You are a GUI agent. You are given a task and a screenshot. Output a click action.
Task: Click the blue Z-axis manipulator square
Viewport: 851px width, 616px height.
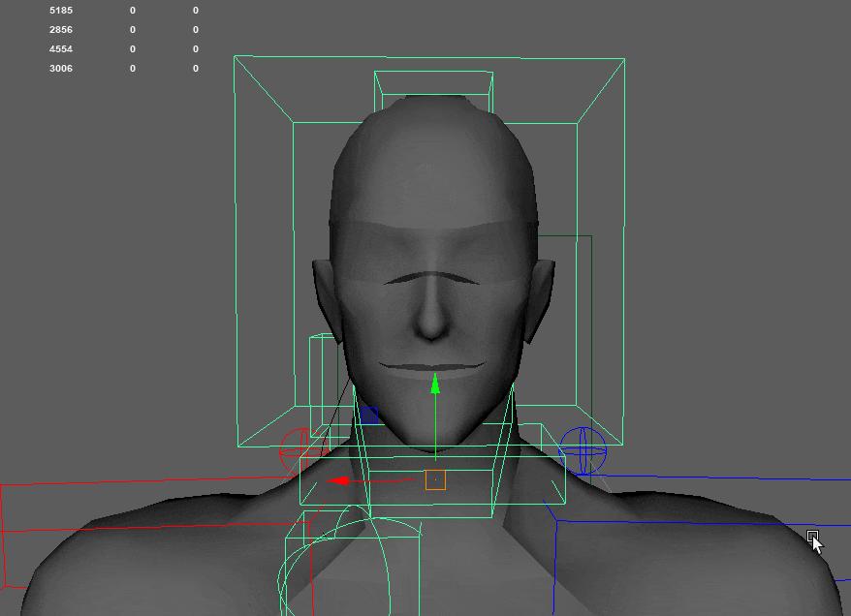click(369, 416)
